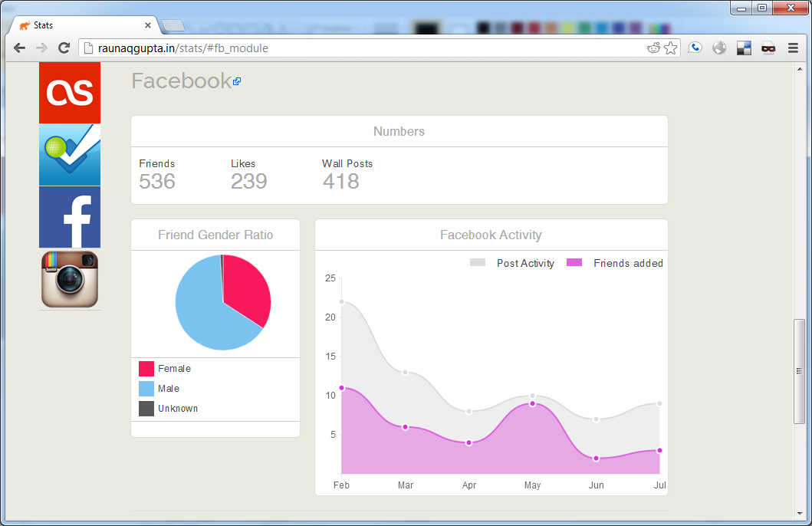Close the Stats tab
812x526 pixels.
pyautogui.click(x=147, y=25)
